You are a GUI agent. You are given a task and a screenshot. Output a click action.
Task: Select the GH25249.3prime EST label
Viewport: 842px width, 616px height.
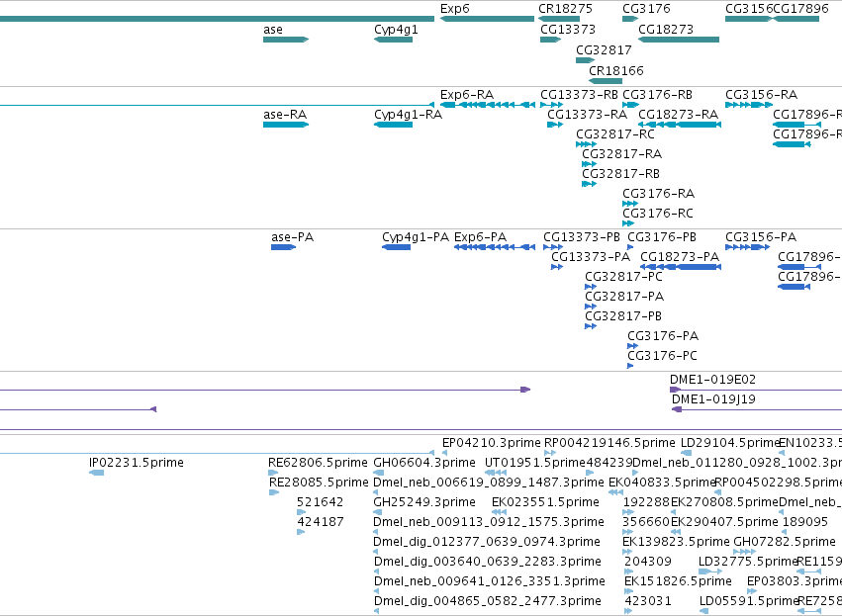(424, 502)
